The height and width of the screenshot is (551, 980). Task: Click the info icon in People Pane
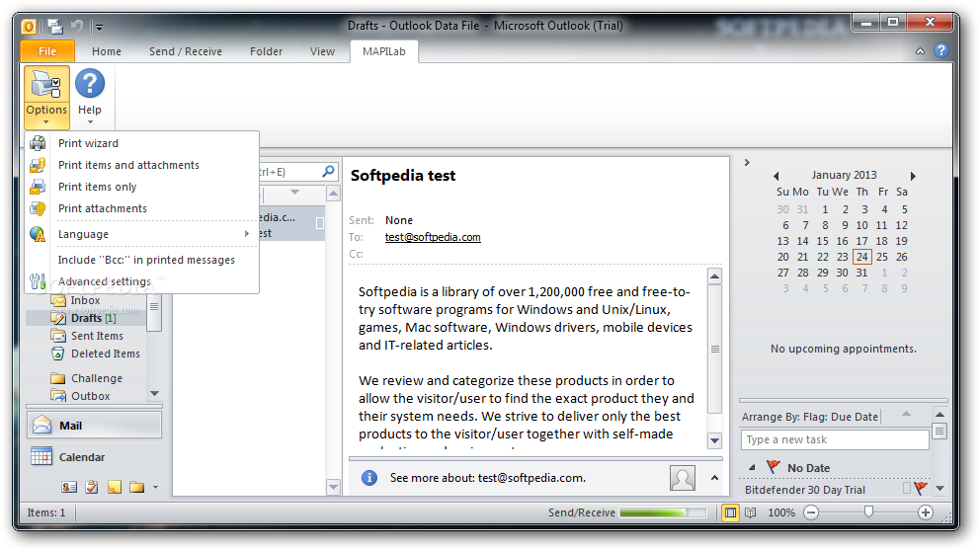pos(369,478)
